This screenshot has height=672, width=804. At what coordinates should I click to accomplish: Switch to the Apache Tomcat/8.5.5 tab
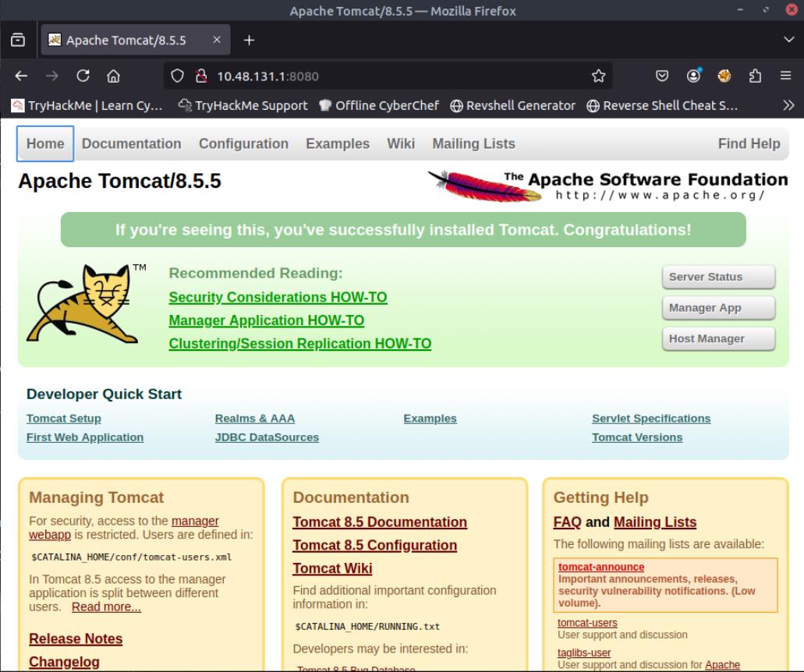125,40
